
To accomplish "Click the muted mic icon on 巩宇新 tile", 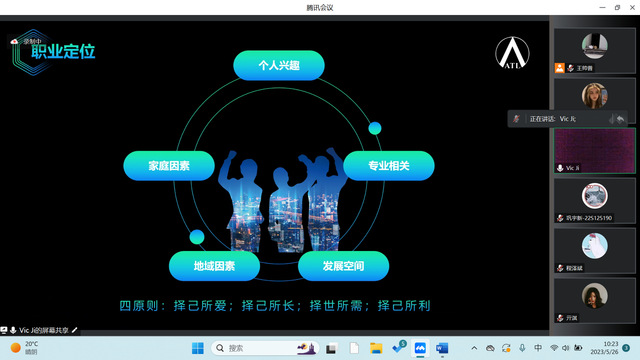I will [x=560, y=218].
